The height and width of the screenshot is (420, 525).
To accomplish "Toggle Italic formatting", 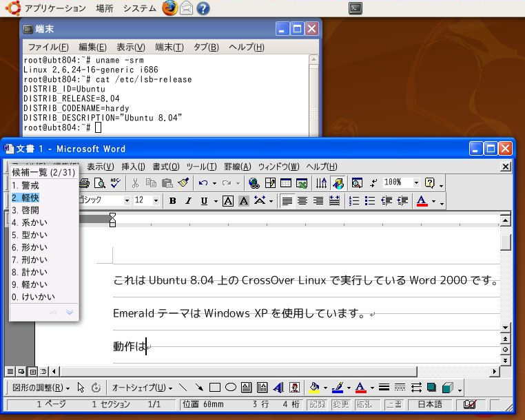I will pyautogui.click(x=189, y=201).
